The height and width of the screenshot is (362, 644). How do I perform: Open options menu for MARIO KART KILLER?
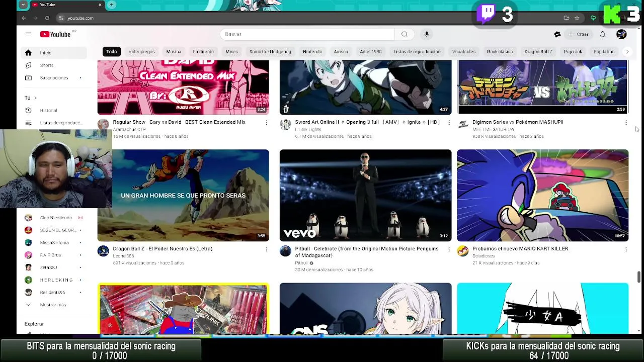point(626,249)
